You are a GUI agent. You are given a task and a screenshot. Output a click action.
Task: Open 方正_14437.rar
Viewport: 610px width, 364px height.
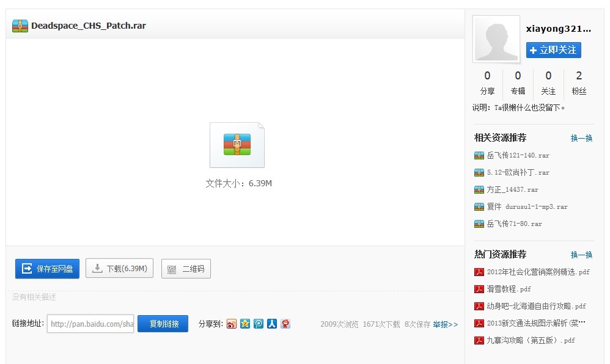click(x=512, y=189)
